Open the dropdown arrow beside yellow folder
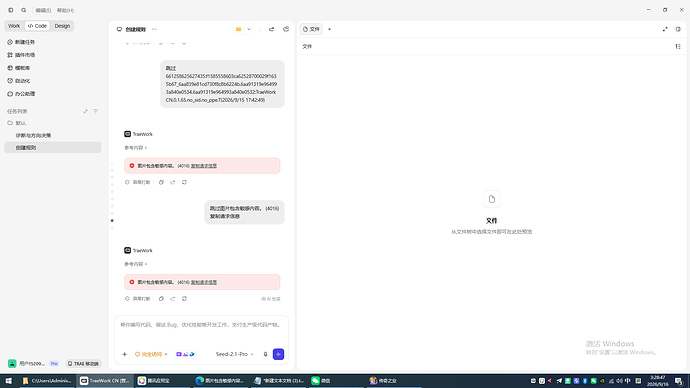Viewport: 690px width, 388px height. [249, 29]
